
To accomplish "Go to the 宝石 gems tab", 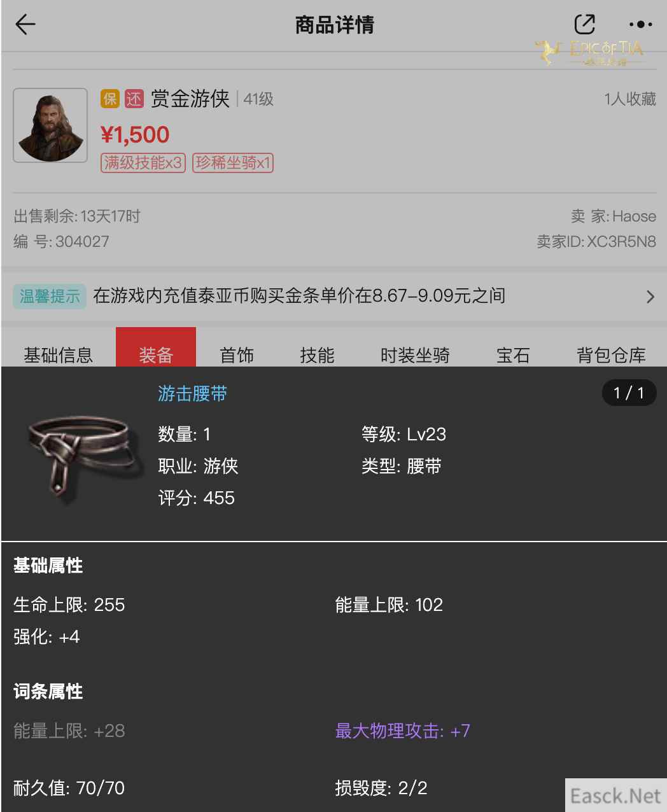I will (513, 354).
